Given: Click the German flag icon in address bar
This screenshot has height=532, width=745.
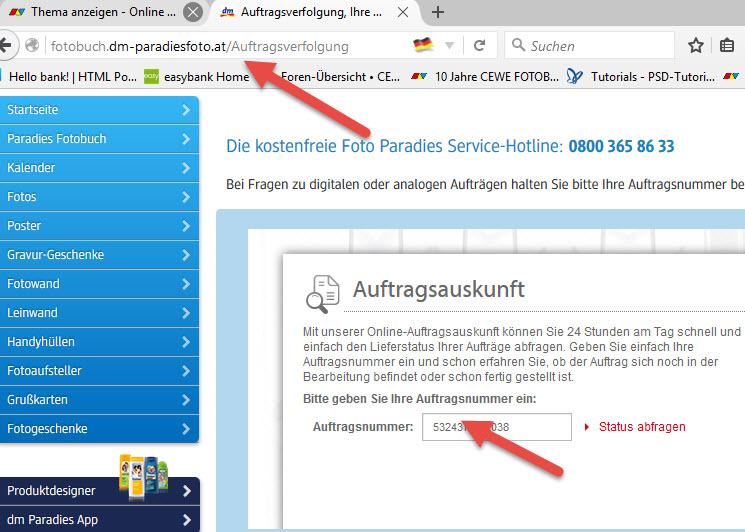Looking at the screenshot, I should point(423,46).
